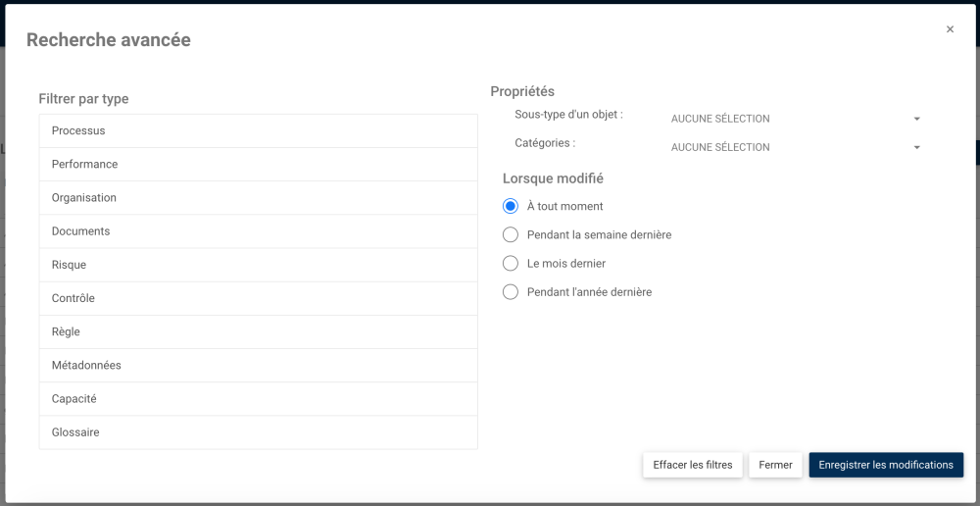980x506 pixels.
Task: Choose the 'Règle' type filter
Action: click(x=258, y=331)
